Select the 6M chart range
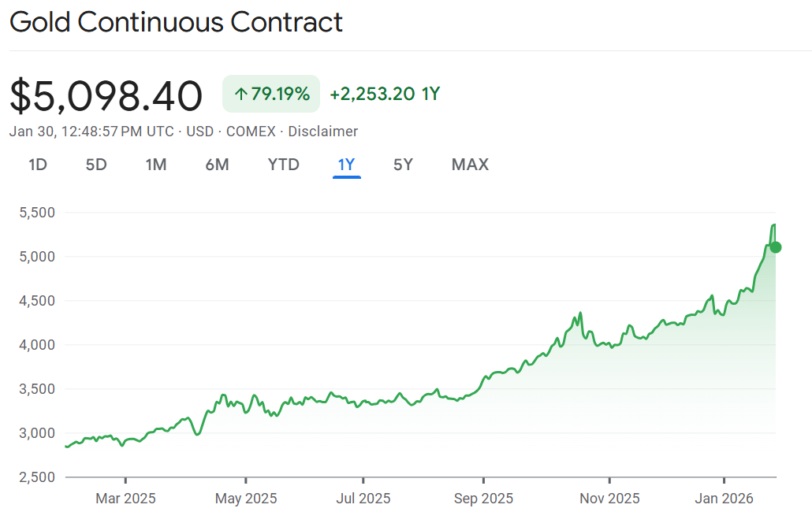The width and height of the screenshot is (812, 523). point(217,165)
